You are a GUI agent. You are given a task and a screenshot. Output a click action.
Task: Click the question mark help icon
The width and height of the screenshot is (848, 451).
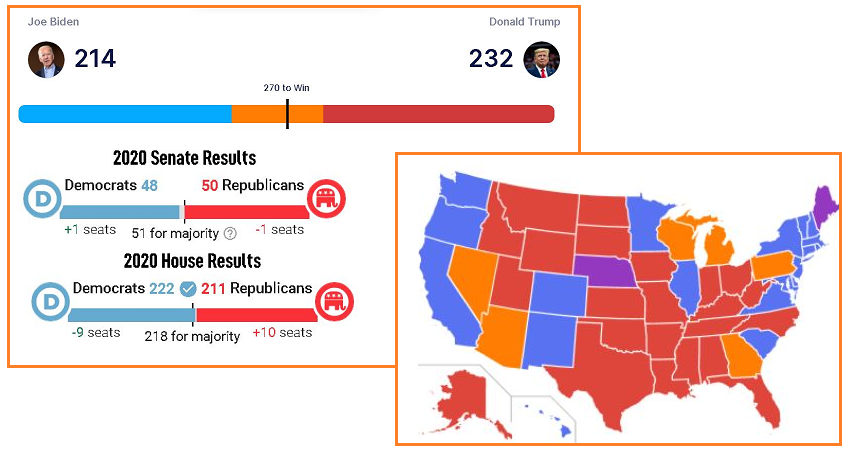(x=230, y=233)
